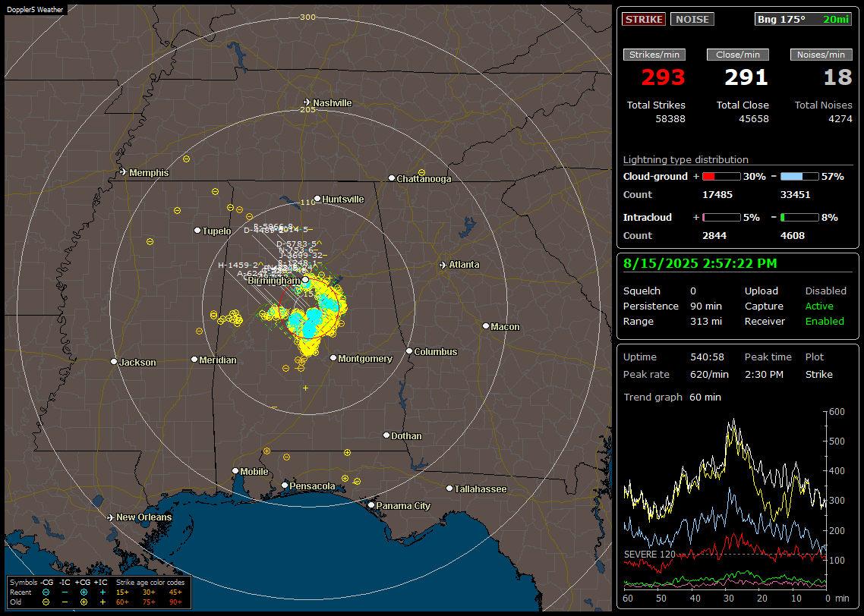Click the Tupelo city marker dot
Screen dimensions: 864x616
[x=197, y=230]
